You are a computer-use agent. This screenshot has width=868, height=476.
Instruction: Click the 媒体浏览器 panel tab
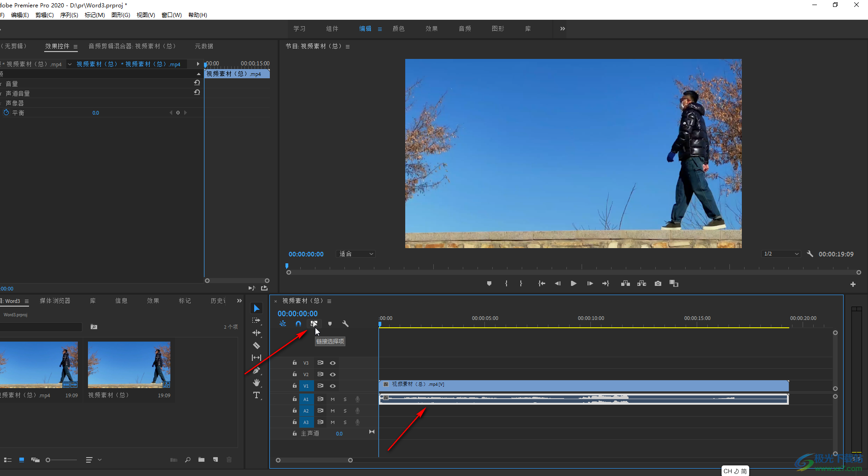click(x=55, y=301)
